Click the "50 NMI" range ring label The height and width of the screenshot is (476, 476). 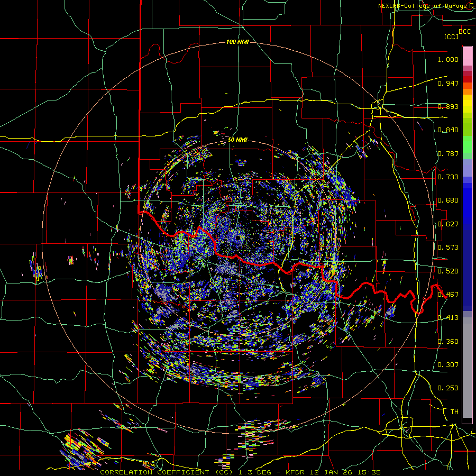[237, 140]
